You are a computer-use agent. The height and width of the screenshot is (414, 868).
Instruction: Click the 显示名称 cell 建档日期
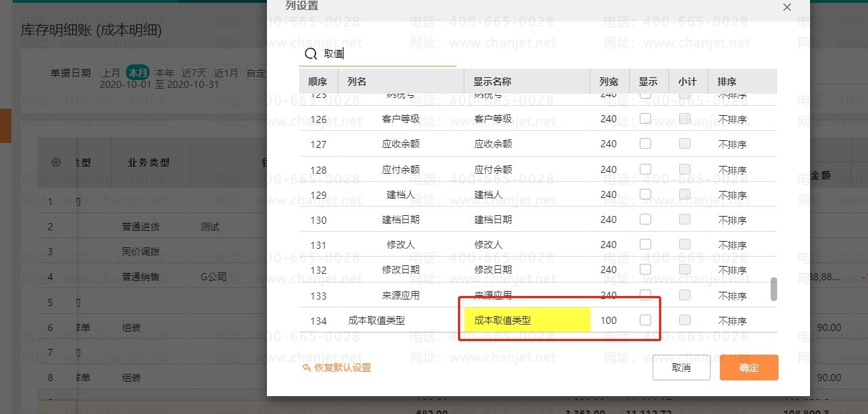[x=493, y=220]
